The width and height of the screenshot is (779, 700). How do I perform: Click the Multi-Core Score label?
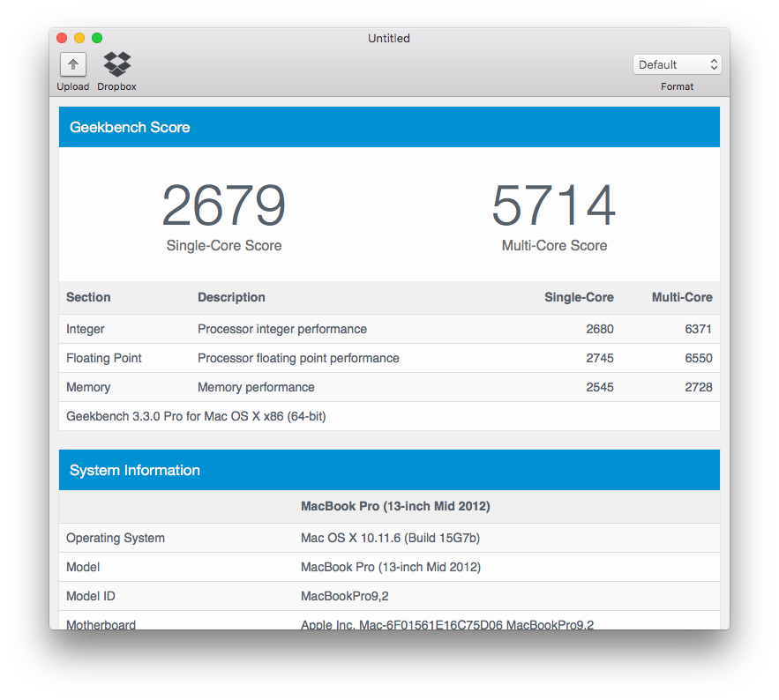[554, 245]
